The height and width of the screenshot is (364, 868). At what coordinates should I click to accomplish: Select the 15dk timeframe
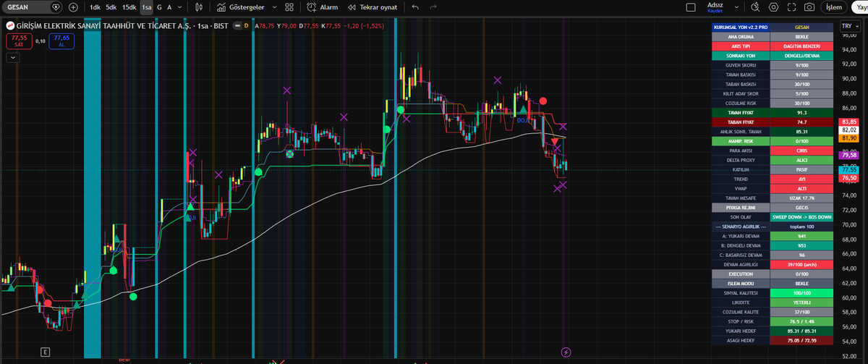(129, 7)
